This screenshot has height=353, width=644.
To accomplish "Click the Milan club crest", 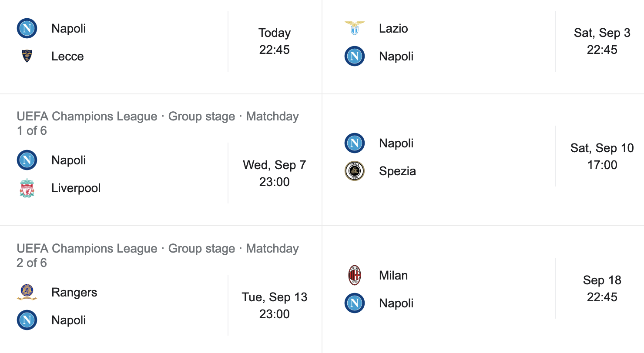I will click(x=355, y=275).
